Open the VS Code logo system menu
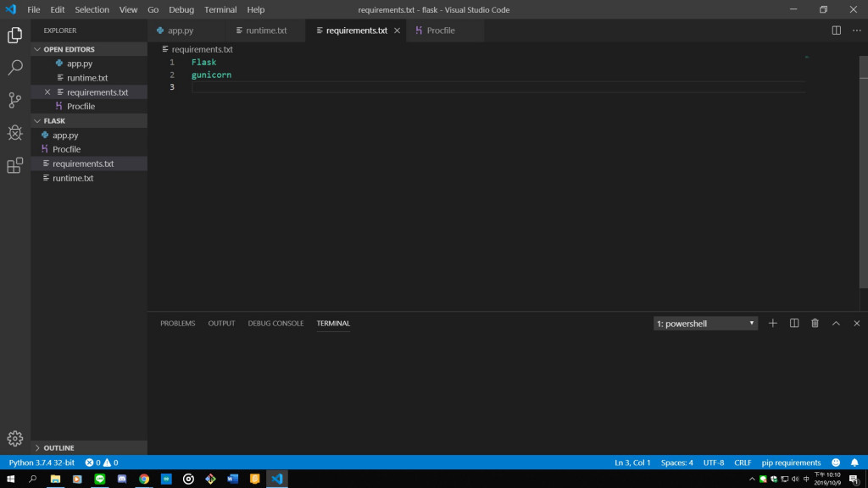The height and width of the screenshot is (488, 868). pyautogui.click(x=10, y=9)
